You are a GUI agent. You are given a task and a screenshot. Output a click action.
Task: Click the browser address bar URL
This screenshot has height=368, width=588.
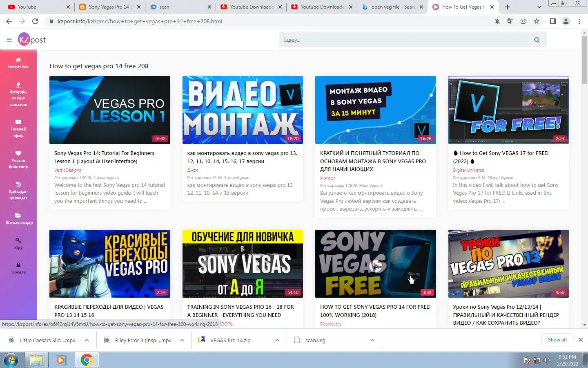click(x=140, y=21)
